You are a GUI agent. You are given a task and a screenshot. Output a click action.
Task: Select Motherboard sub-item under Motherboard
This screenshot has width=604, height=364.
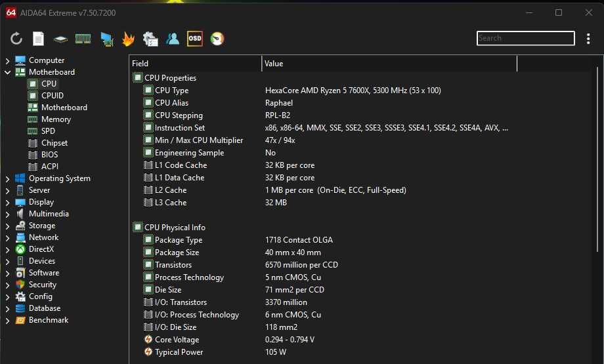(64, 108)
